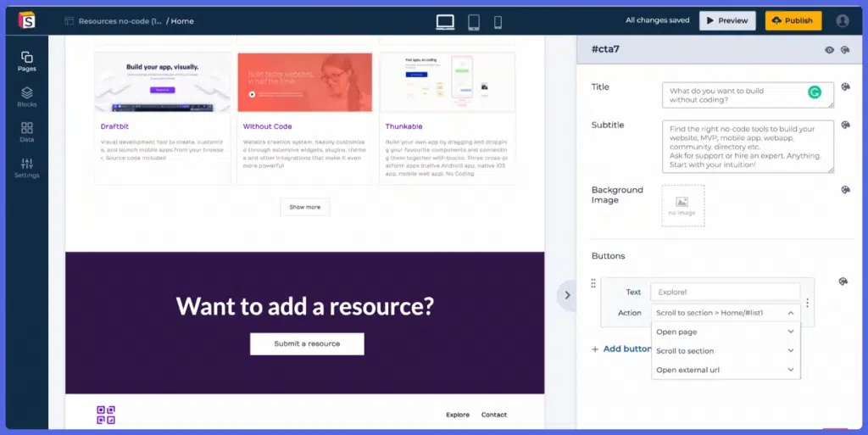The height and width of the screenshot is (435, 868).
Task: Switch to tablet view icon
Action: [474, 22]
